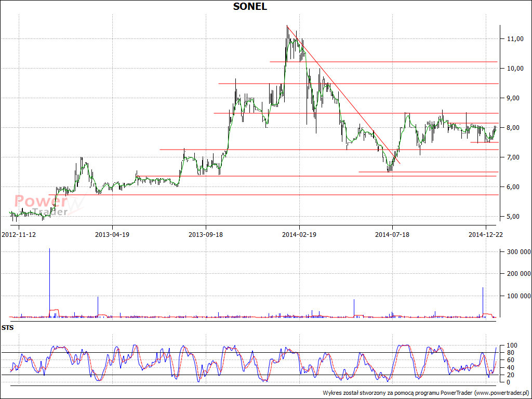The height and width of the screenshot is (399, 532).
Task: Select the 2014-12-22 date label
Action: [x=486, y=234]
